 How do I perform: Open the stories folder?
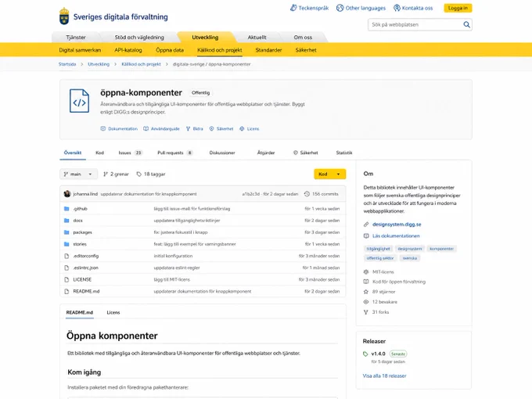pos(80,244)
